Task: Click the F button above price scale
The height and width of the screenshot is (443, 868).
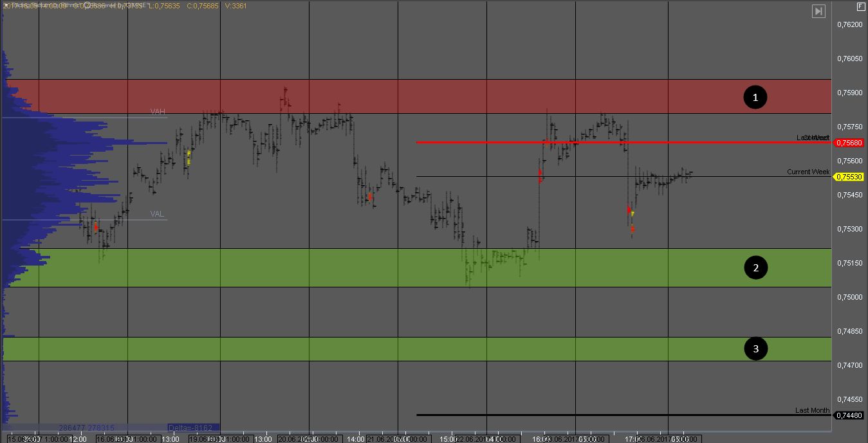Action: (x=861, y=6)
